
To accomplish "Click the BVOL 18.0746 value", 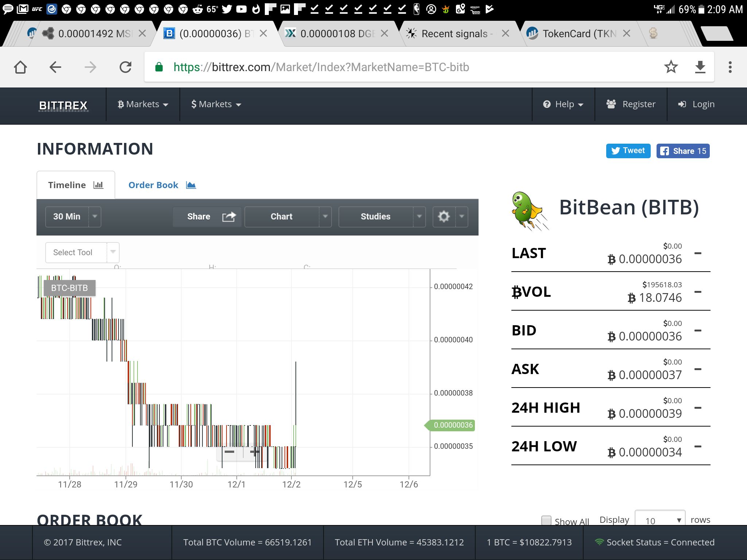I will pyautogui.click(x=654, y=298).
